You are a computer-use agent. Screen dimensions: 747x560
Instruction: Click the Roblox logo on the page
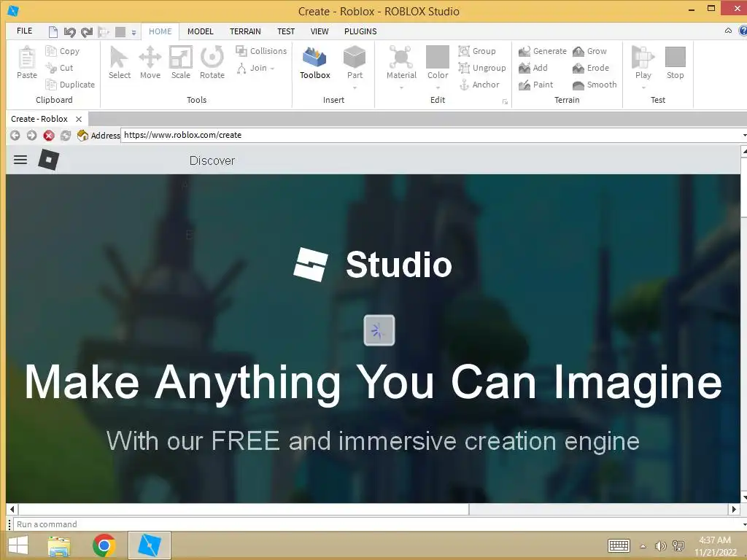[x=49, y=160]
